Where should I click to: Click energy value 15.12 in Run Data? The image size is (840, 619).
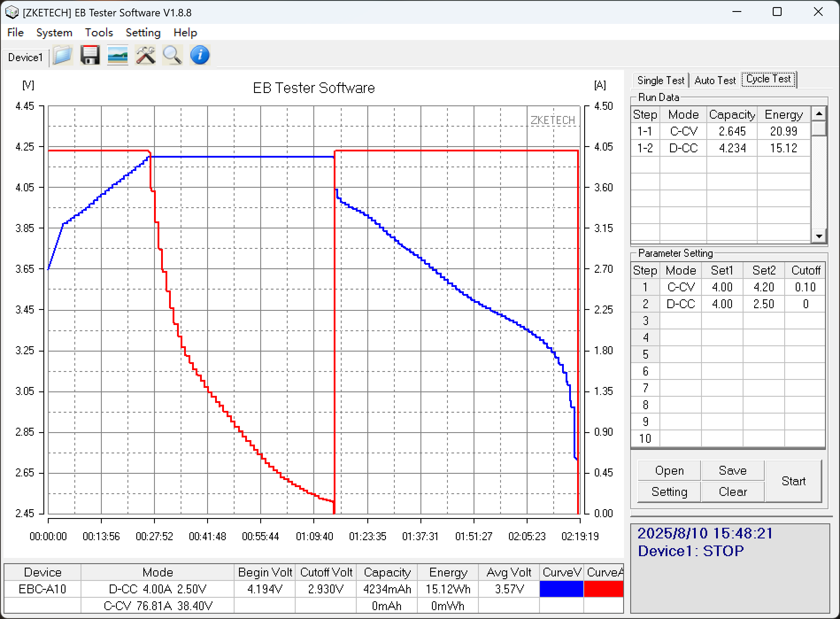(783, 148)
